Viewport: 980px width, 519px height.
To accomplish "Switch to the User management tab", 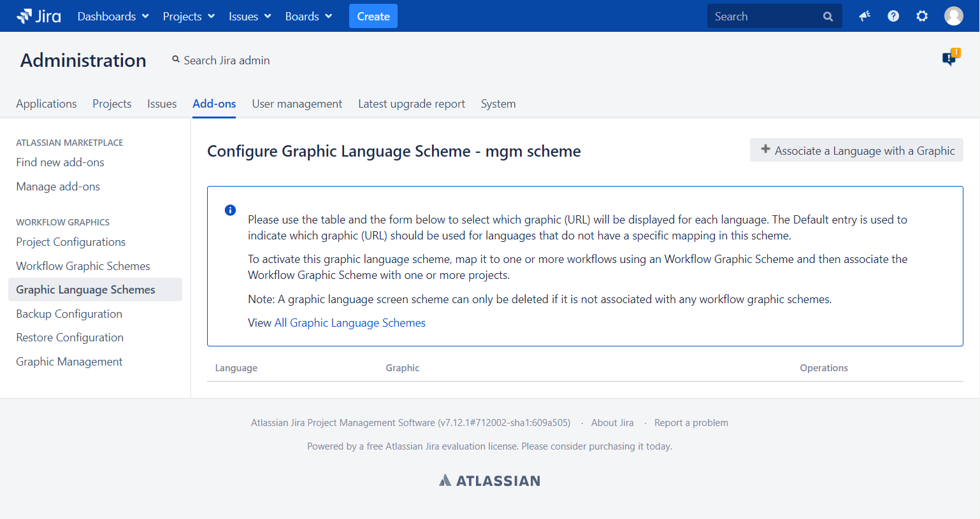I will (x=297, y=104).
